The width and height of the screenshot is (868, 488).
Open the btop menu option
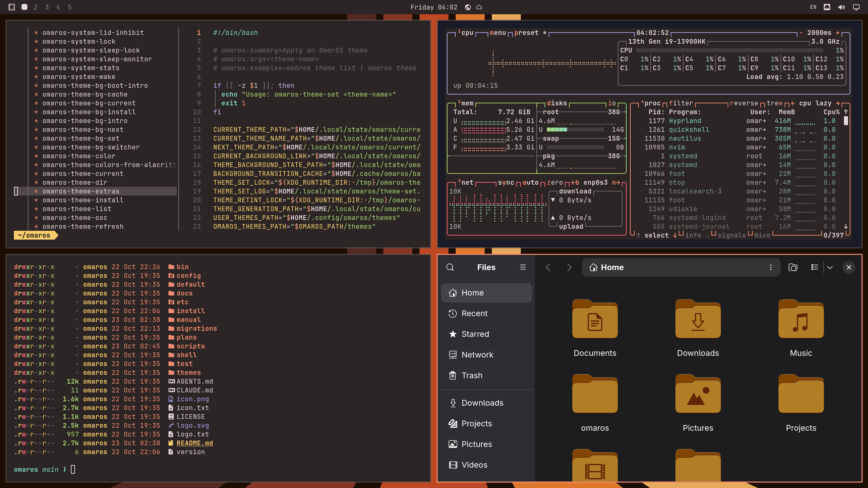(498, 33)
